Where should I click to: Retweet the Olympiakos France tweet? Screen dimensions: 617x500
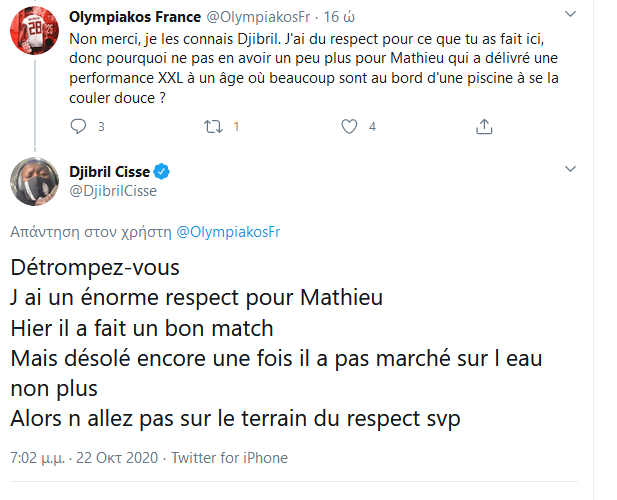(213, 127)
